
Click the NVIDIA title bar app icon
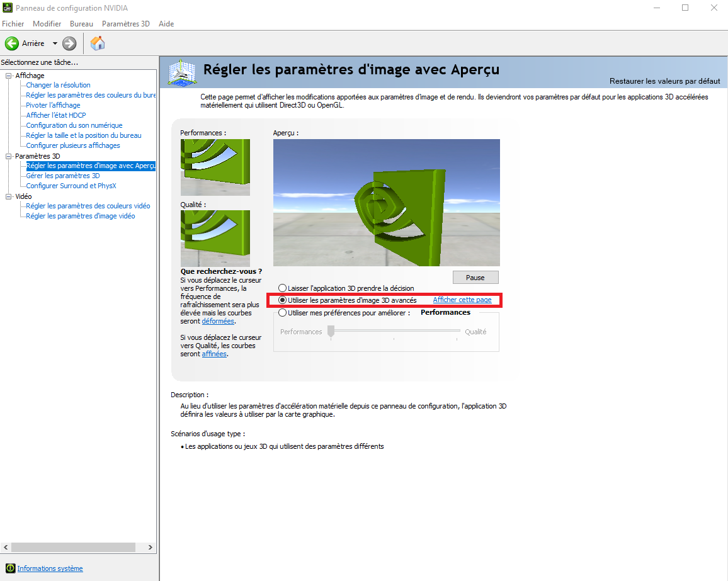pyautogui.click(x=8, y=8)
